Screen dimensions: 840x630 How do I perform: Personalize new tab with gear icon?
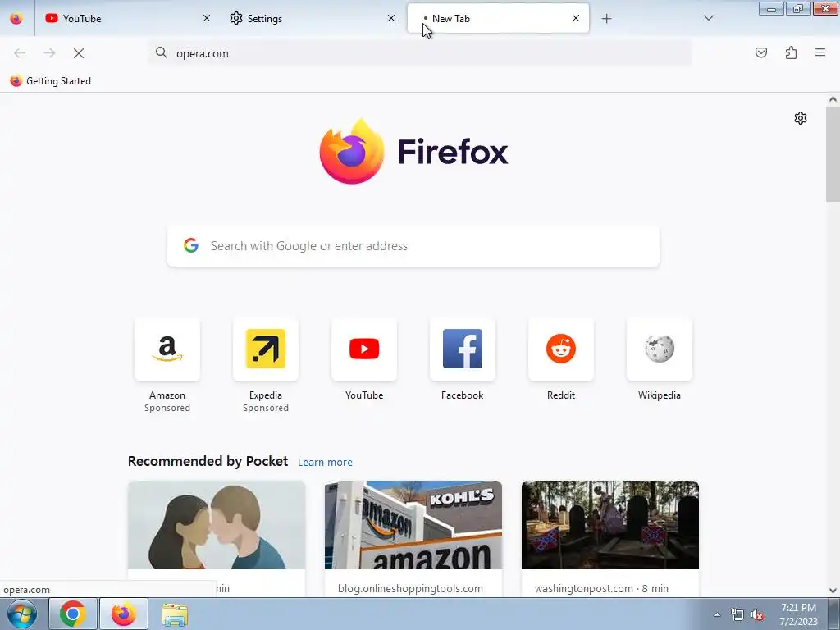tap(801, 118)
